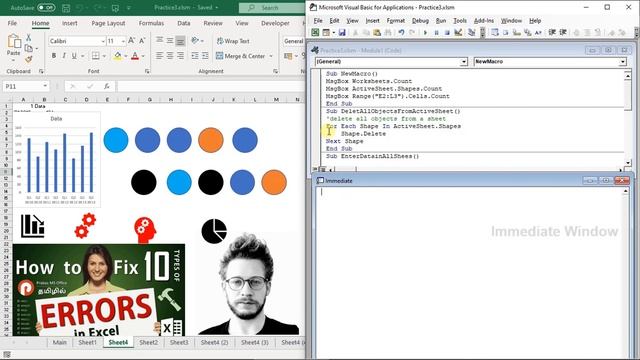
Task: Click the Cut scissors icon in Excel
Action: 29,38
